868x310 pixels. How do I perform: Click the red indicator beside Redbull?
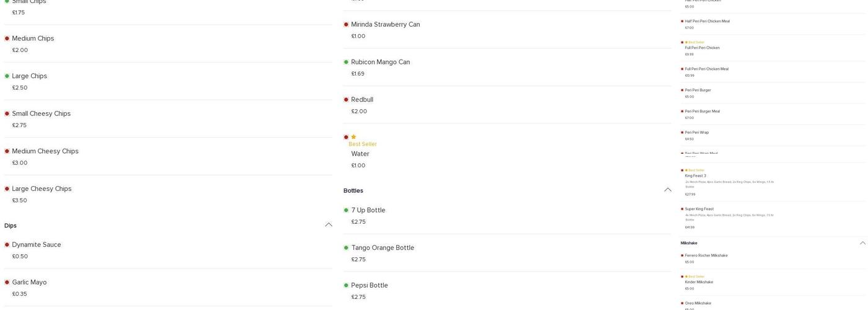346,100
